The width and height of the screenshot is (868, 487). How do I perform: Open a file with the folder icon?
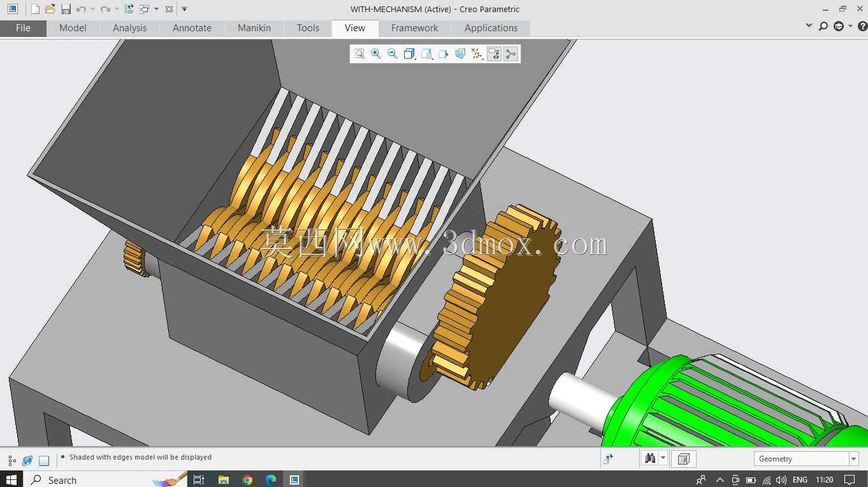pyautogui.click(x=50, y=9)
